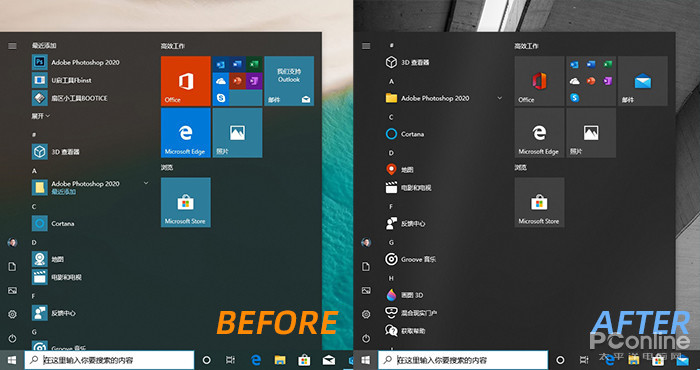
Task: Open File Explorer on the BEFORE taskbar
Action: (x=280, y=360)
